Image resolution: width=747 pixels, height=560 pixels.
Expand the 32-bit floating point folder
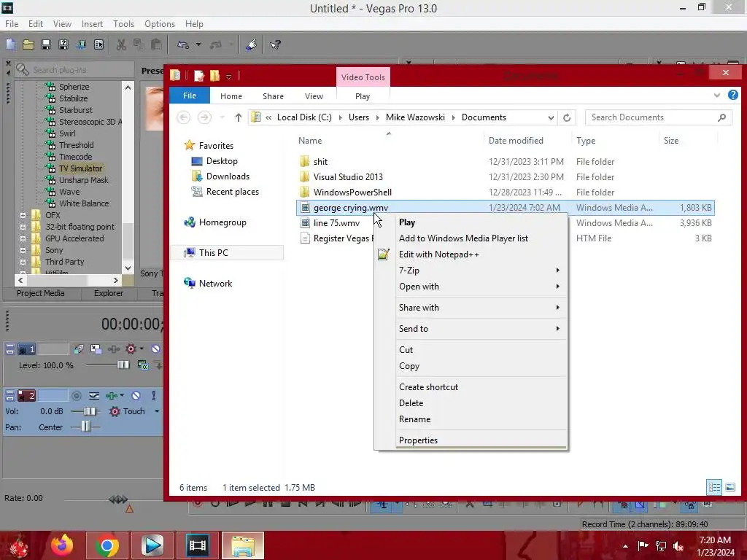pyautogui.click(x=23, y=227)
